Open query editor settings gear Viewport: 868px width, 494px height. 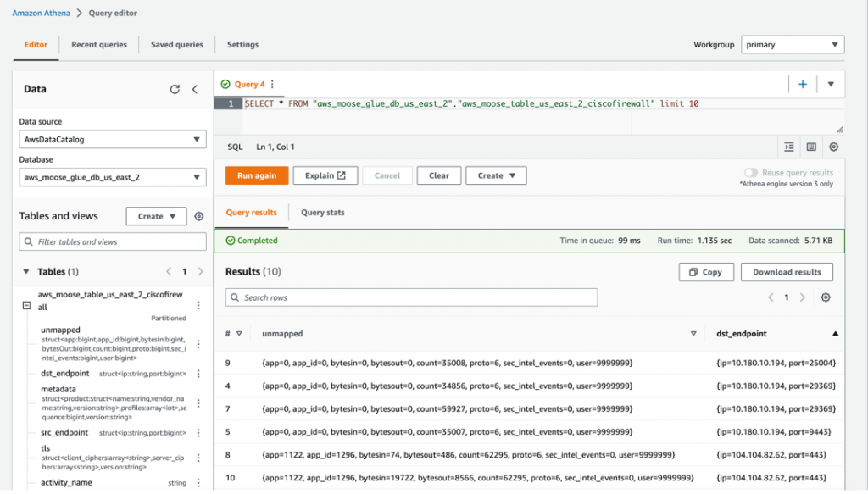coord(834,147)
